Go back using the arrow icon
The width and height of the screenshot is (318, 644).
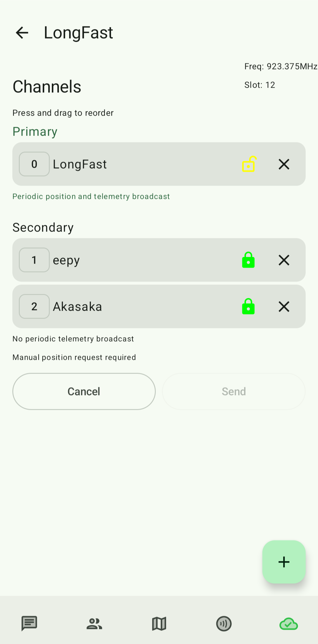[22, 33]
